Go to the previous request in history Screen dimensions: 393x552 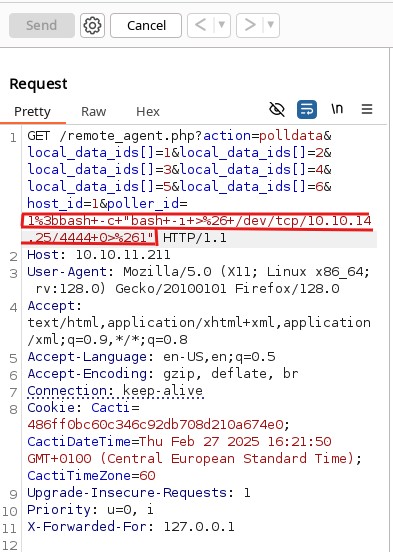coord(201,25)
